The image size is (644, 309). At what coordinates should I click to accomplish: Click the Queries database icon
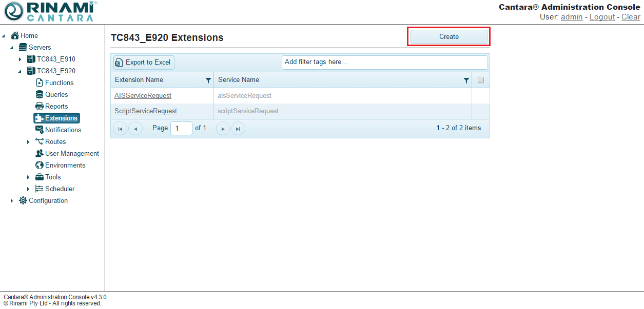tap(40, 94)
